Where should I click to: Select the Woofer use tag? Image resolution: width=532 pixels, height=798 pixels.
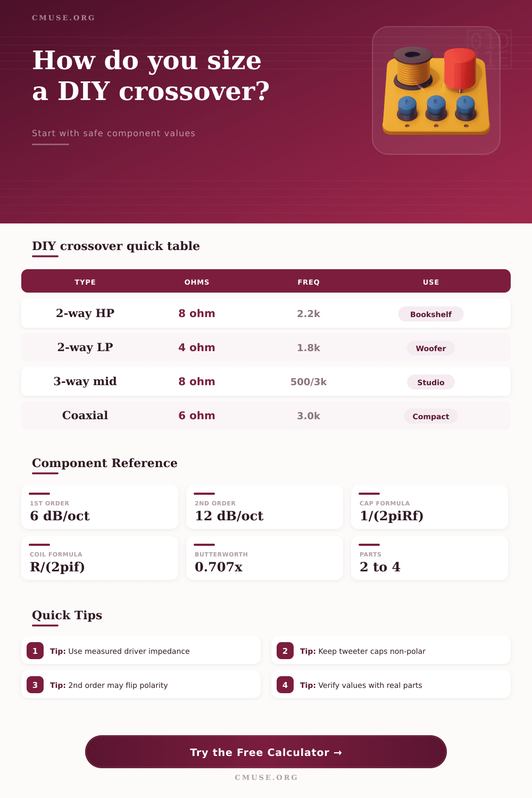pos(430,348)
